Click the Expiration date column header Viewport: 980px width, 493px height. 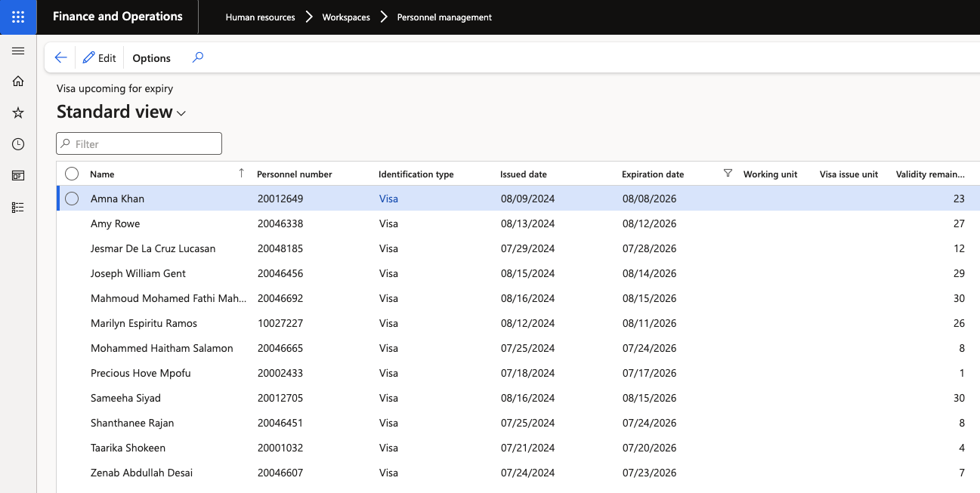point(653,174)
